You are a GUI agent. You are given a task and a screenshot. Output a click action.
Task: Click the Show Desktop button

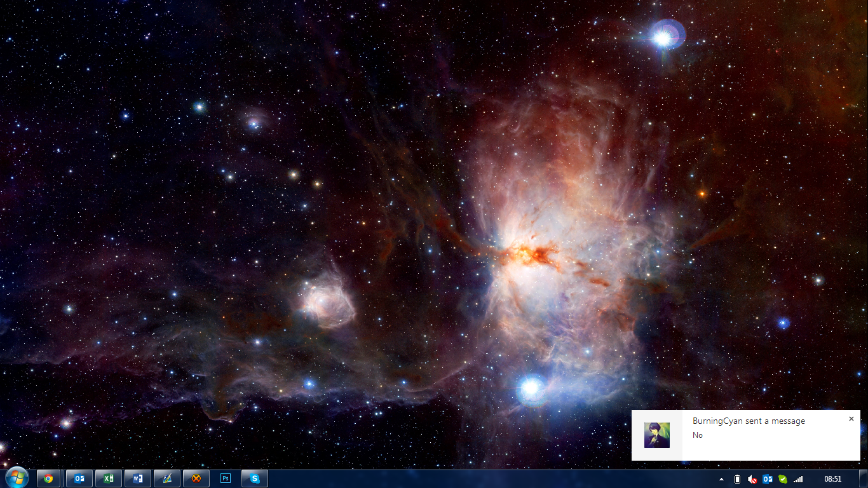click(864, 478)
